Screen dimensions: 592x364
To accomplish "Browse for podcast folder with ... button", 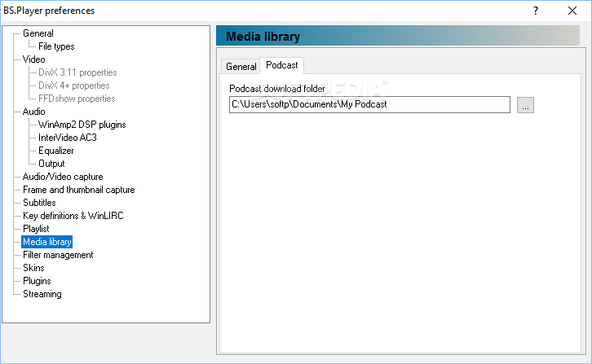I will tap(525, 105).
